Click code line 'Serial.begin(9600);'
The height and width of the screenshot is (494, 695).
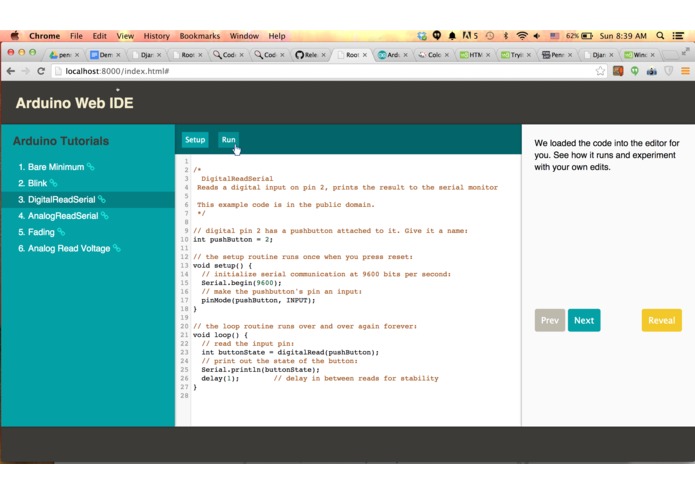pos(241,283)
